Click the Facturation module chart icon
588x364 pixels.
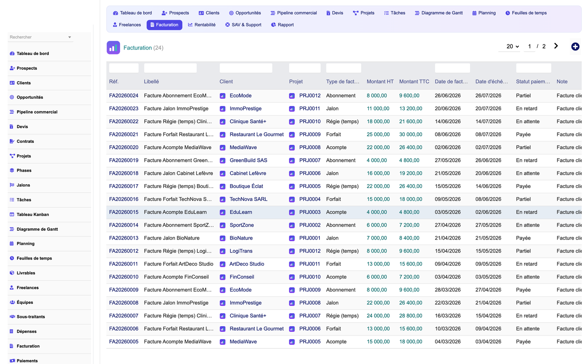click(113, 48)
